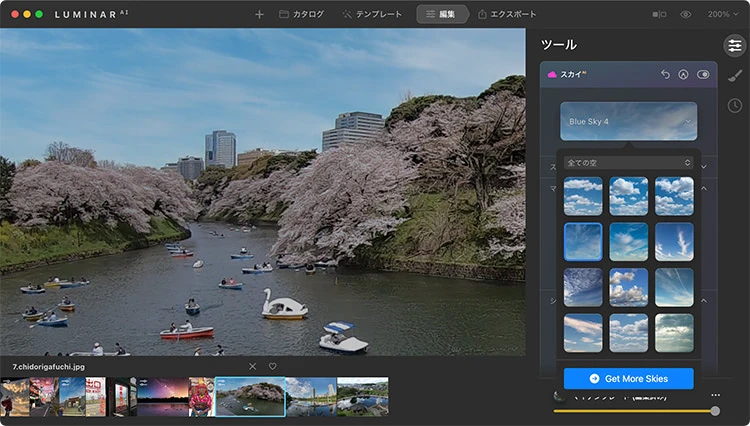Click the yellow template amount slider handle
The width and height of the screenshot is (750, 426).
coord(715,411)
